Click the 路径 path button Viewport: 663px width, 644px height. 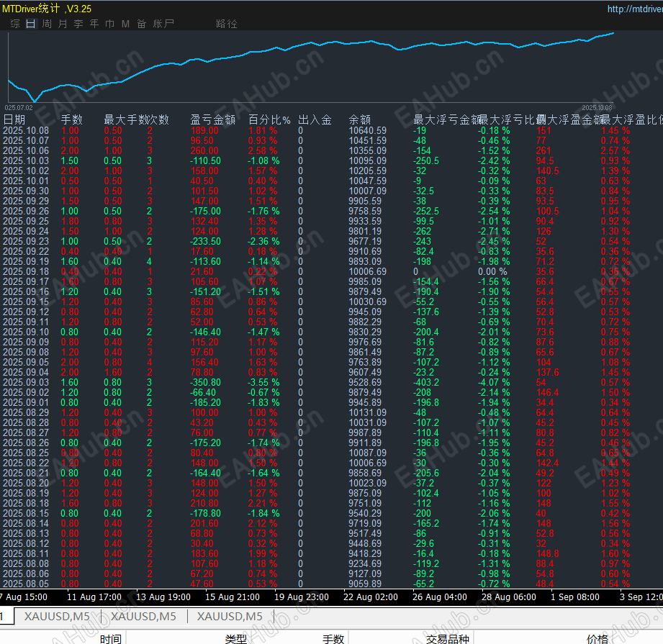227,24
